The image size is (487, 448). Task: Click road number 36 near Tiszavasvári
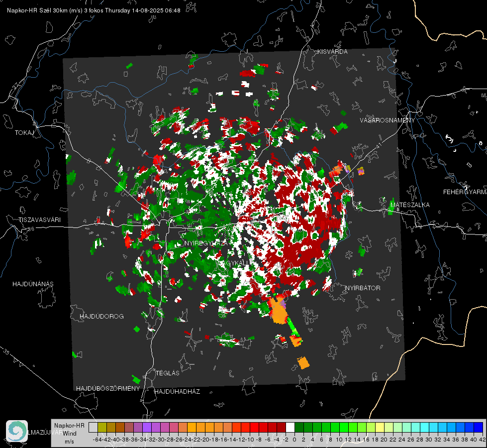(31, 229)
